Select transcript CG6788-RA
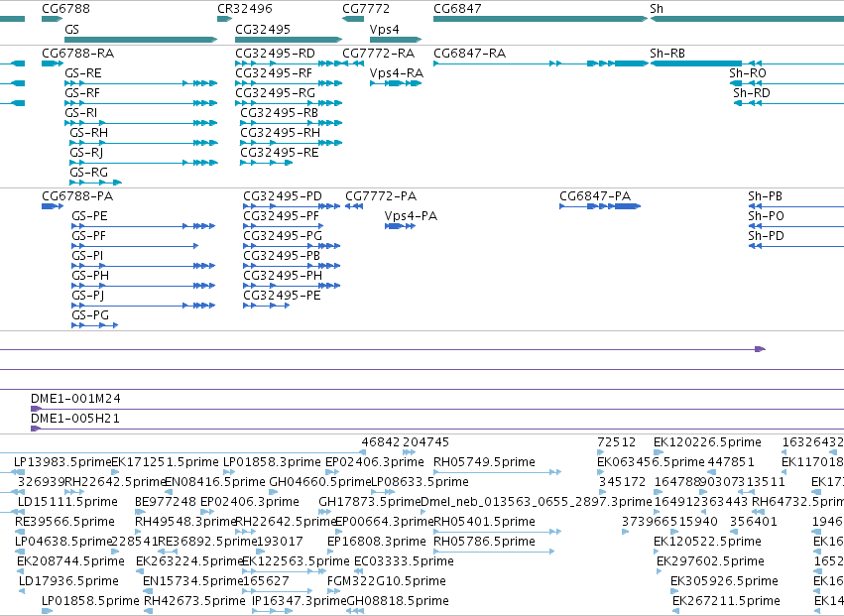Image resolution: width=844 pixels, height=616 pixels. pyautogui.click(x=78, y=54)
